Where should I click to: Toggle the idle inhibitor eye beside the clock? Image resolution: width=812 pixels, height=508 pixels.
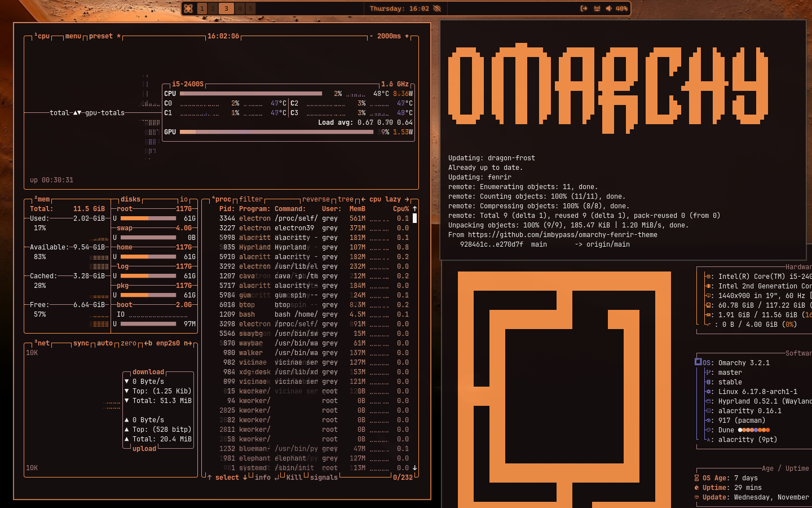coord(438,8)
